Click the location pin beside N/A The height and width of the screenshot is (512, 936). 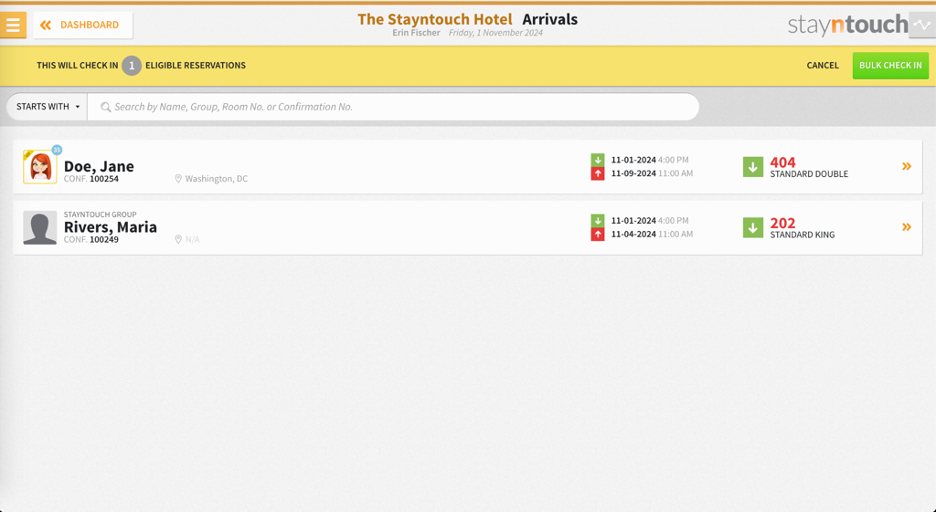[x=178, y=239]
